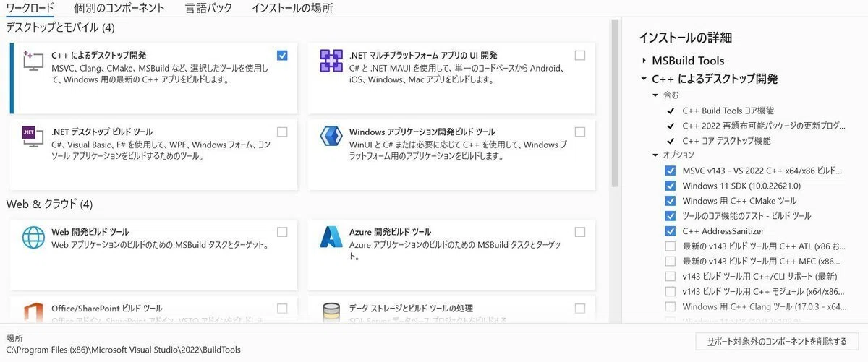Image resolution: width=868 pixels, height=362 pixels.
Task: Click the デスクトップとモバイル (4) section heading
Action: coord(61,27)
